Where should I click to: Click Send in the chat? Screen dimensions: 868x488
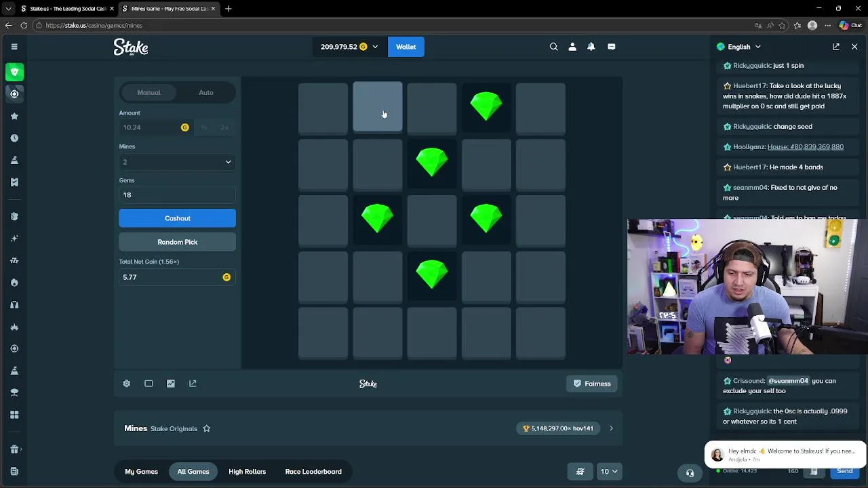(x=845, y=472)
